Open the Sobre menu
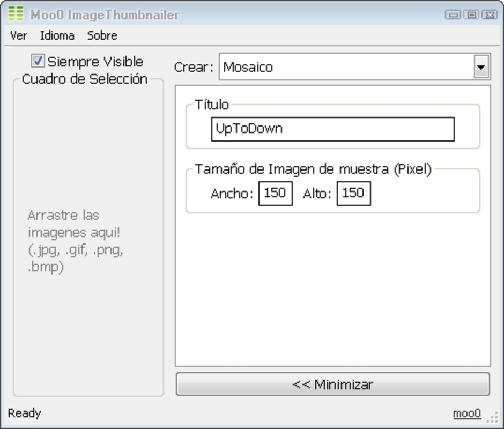 103,35
